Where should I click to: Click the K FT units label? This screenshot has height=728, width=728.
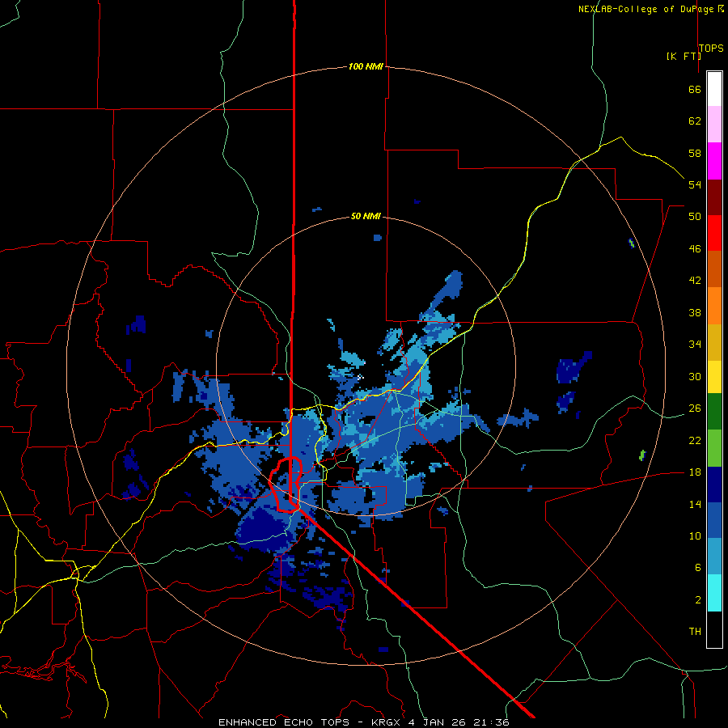[x=684, y=57]
